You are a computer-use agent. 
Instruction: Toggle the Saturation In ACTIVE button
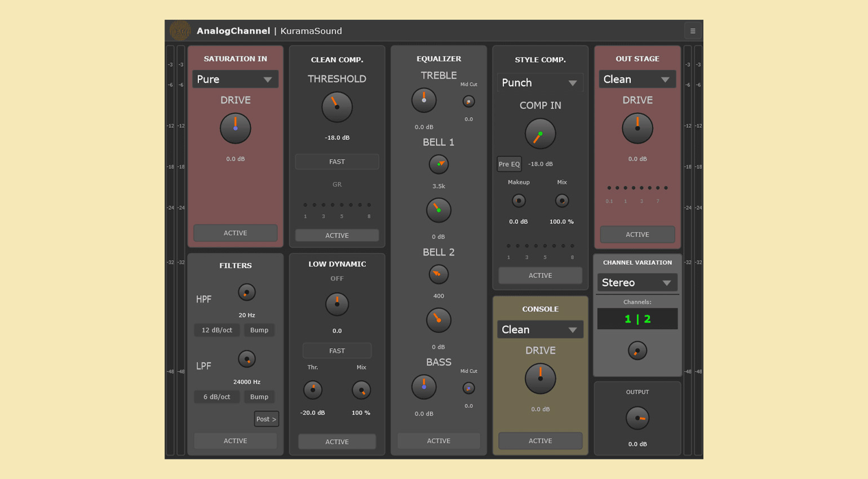(x=235, y=233)
